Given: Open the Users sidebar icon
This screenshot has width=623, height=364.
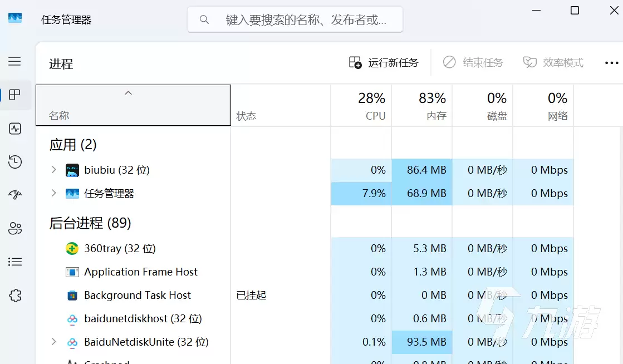Looking at the screenshot, I should coord(14,228).
